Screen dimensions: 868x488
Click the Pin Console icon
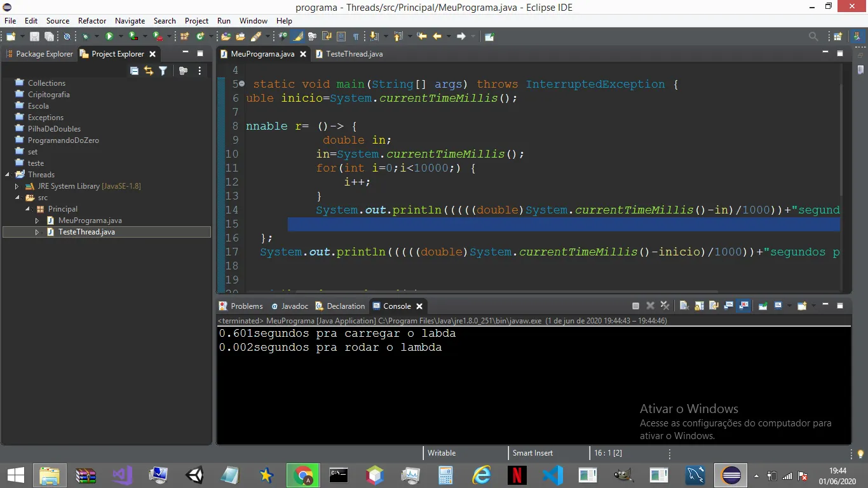[x=763, y=306]
